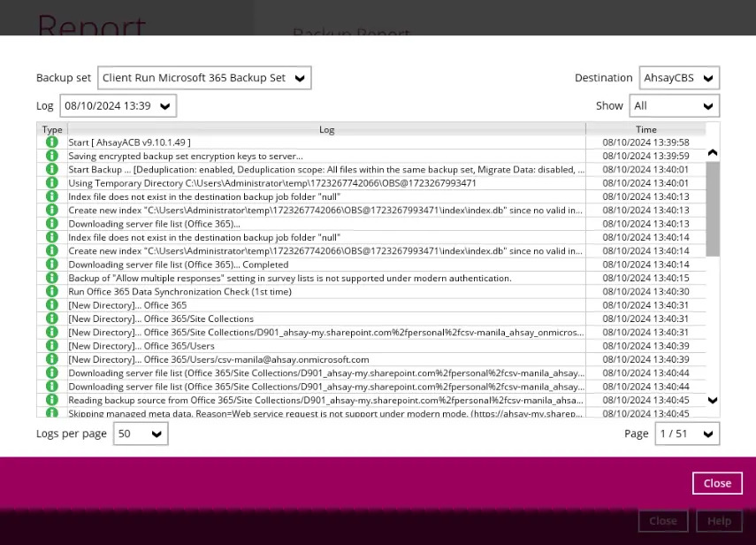Click the Help button at bottom right
The height and width of the screenshot is (545, 756).
[x=719, y=520]
